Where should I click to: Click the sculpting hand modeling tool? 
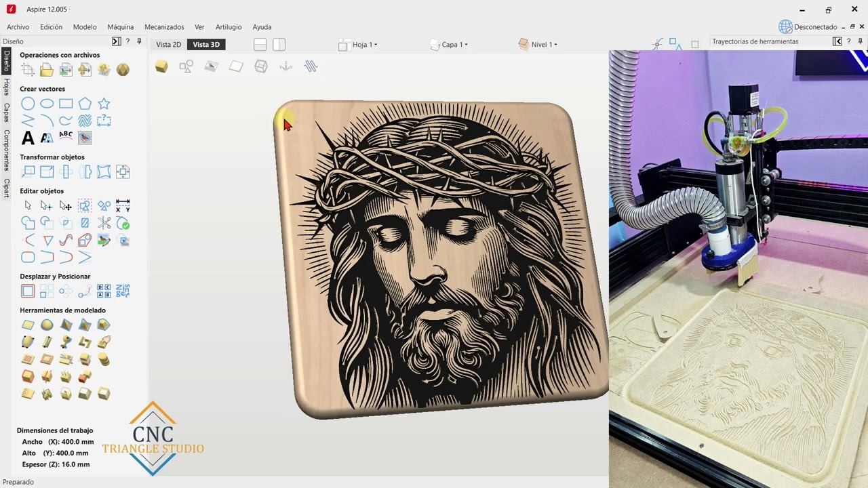pyautogui.click(x=104, y=342)
